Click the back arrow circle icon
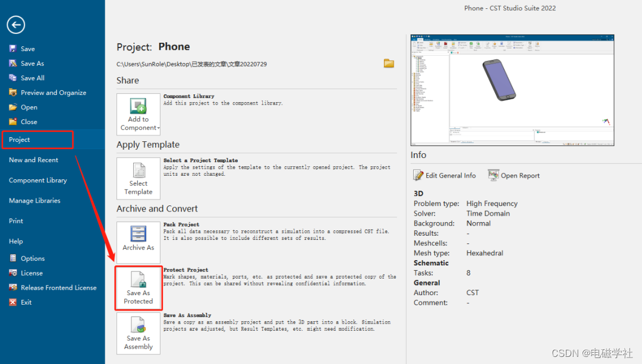Screen dimensions: 642x364 coord(16,25)
